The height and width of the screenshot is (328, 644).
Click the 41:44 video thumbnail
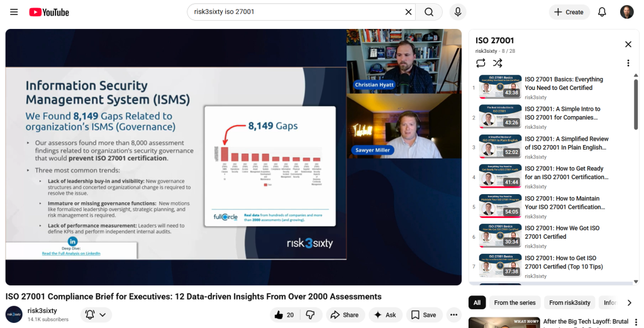pyautogui.click(x=500, y=176)
